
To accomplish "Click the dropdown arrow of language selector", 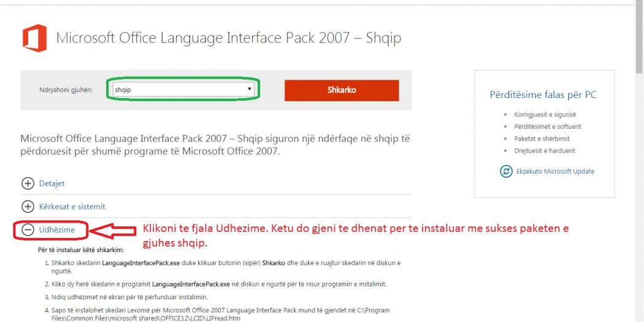I will tap(249, 89).
